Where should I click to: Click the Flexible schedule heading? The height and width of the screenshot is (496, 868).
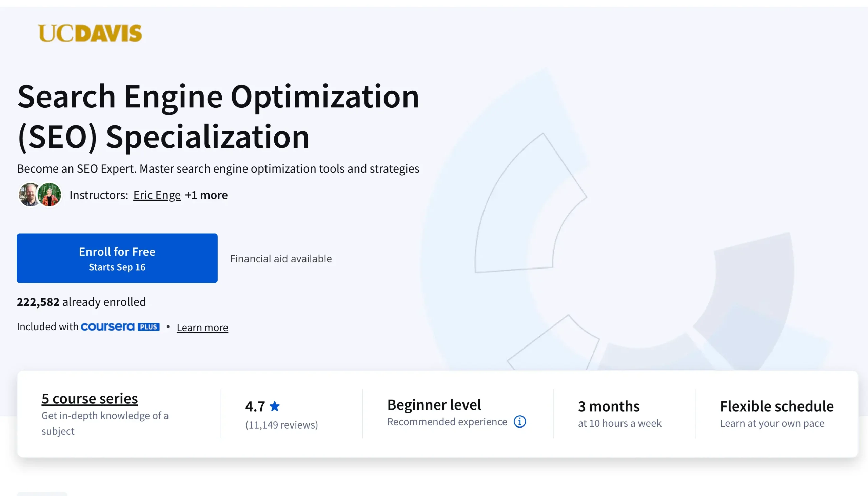pyautogui.click(x=776, y=406)
